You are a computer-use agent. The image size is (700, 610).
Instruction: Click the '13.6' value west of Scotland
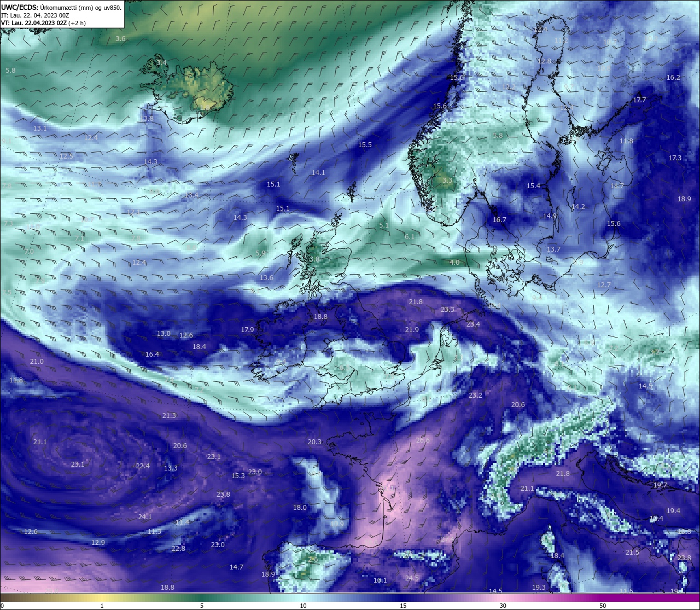tap(266, 278)
